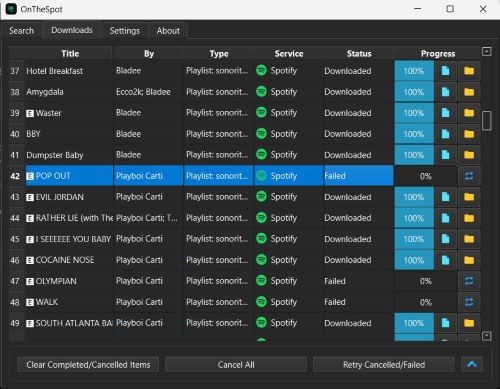Click the OnTheSpot app icon in title bar
The width and height of the screenshot is (500, 389).
point(11,9)
